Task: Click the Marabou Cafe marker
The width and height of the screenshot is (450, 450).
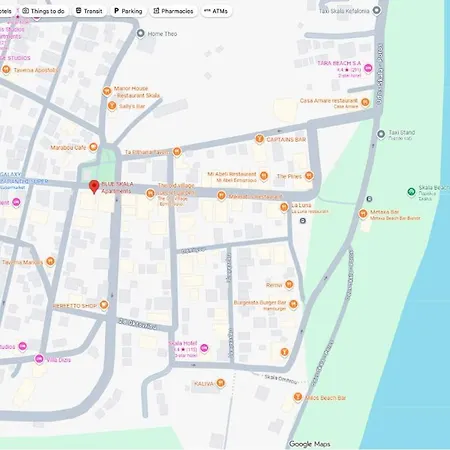Action: 93,147
